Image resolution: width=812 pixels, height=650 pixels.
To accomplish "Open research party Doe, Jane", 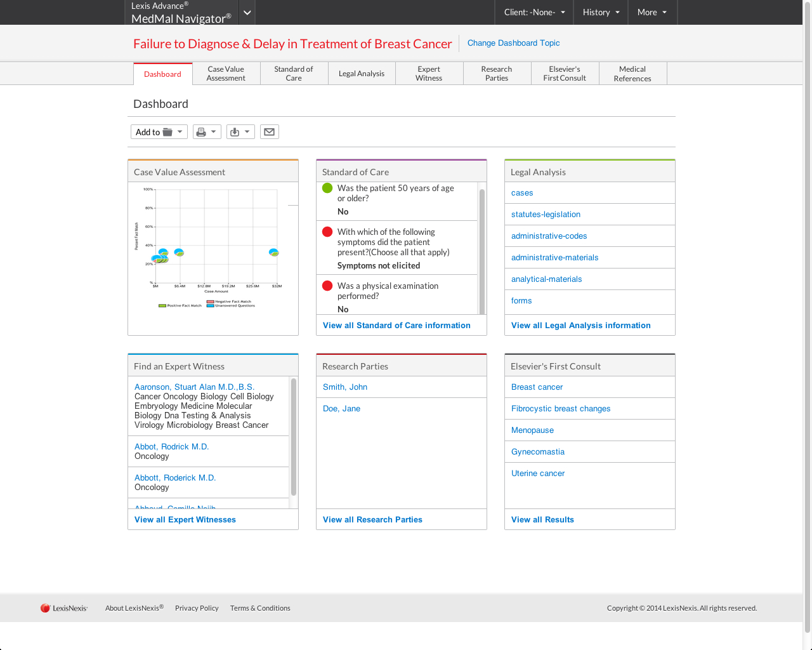I will pyautogui.click(x=341, y=409).
